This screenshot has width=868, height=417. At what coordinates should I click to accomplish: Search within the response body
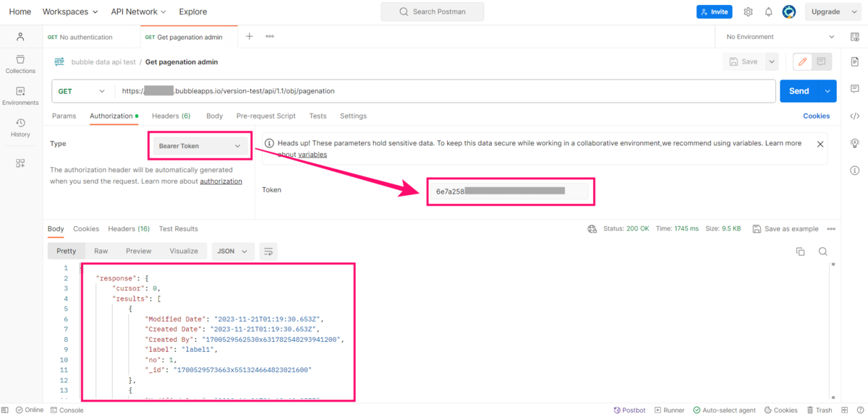pyautogui.click(x=823, y=252)
